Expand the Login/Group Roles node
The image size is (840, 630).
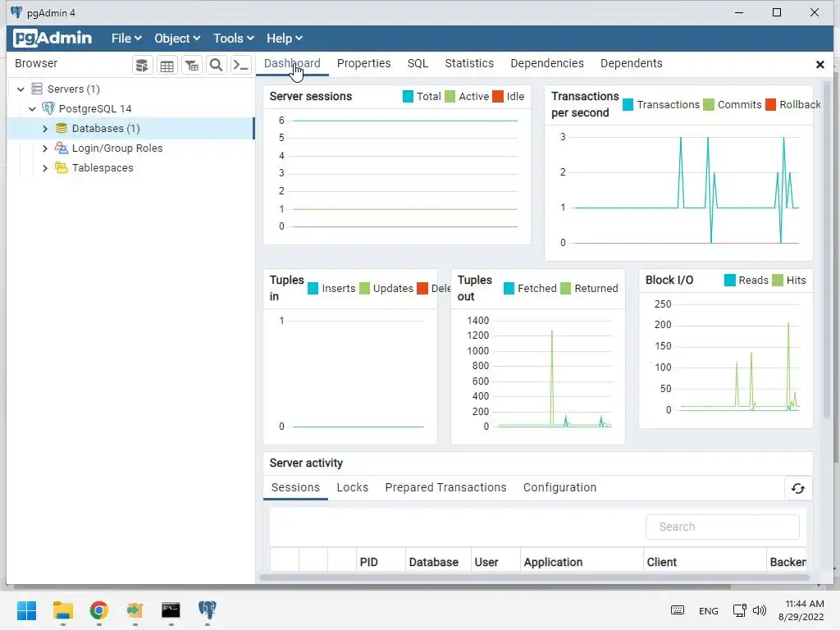45,148
